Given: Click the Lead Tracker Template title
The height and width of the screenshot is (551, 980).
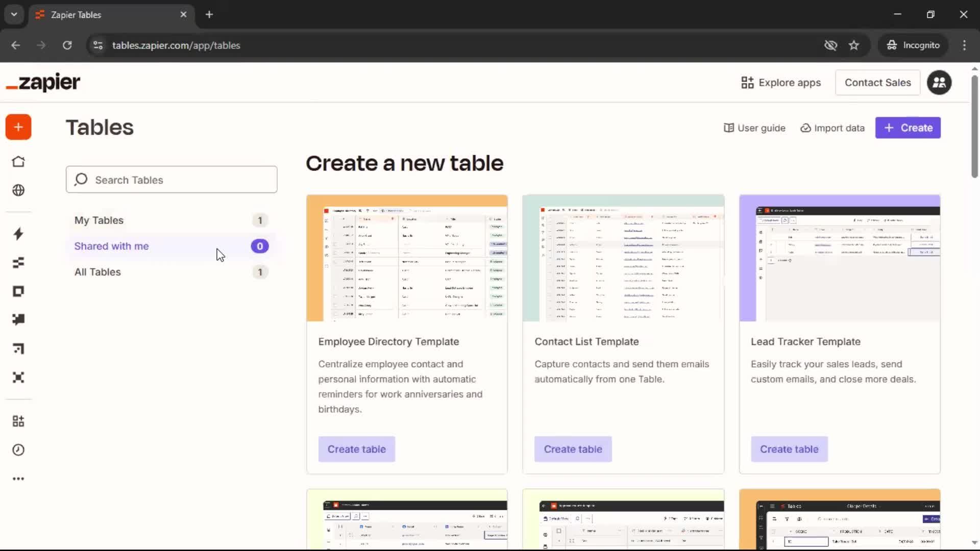Looking at the screenshot, I should (805, 342).
